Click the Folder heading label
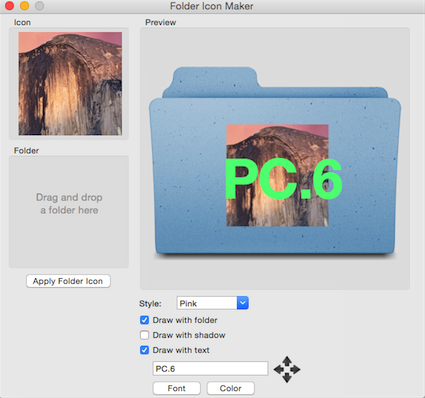This screenshot has width=425, height=398. (x=26, y=151)
